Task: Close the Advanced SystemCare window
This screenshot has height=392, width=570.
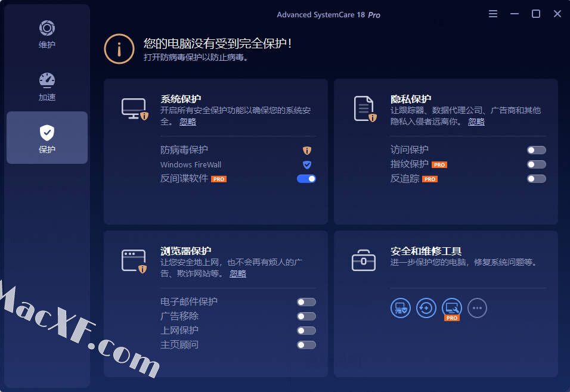Action: click(557, 14)
